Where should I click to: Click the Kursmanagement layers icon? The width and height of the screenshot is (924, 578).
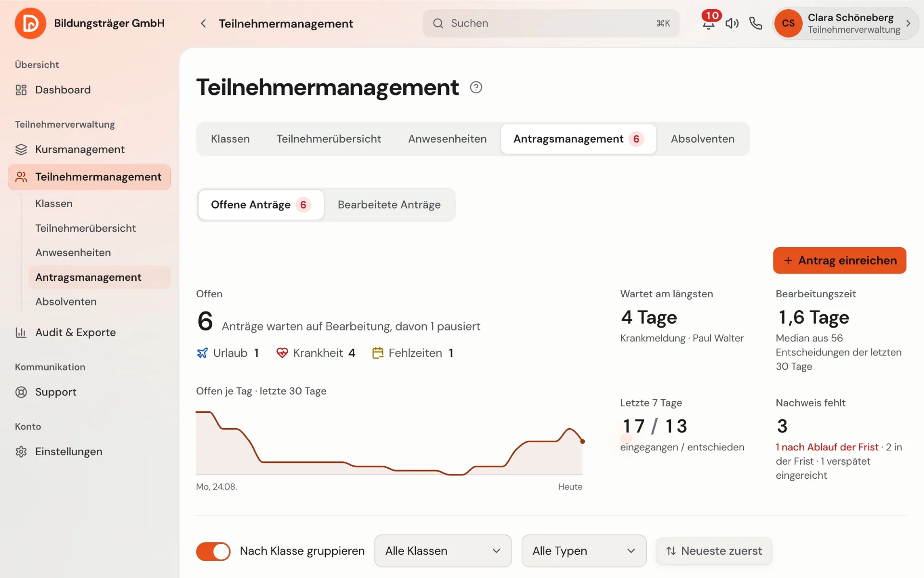21,149
